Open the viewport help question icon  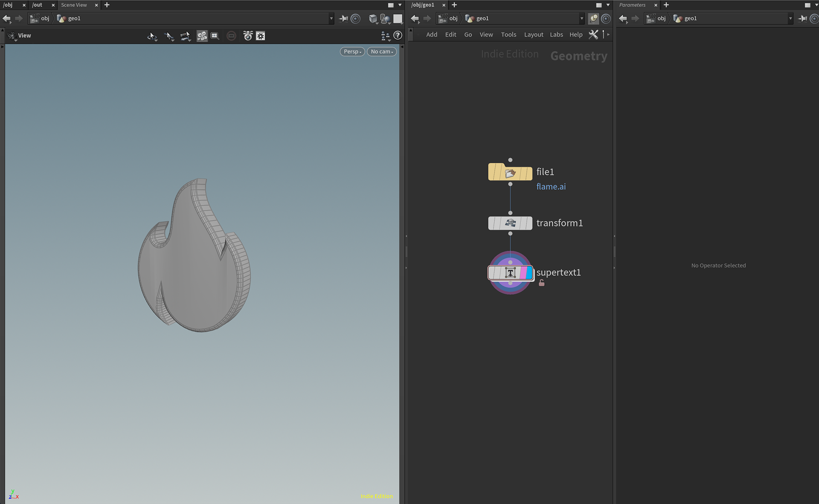pyautogui.click(x=398, y=35)
